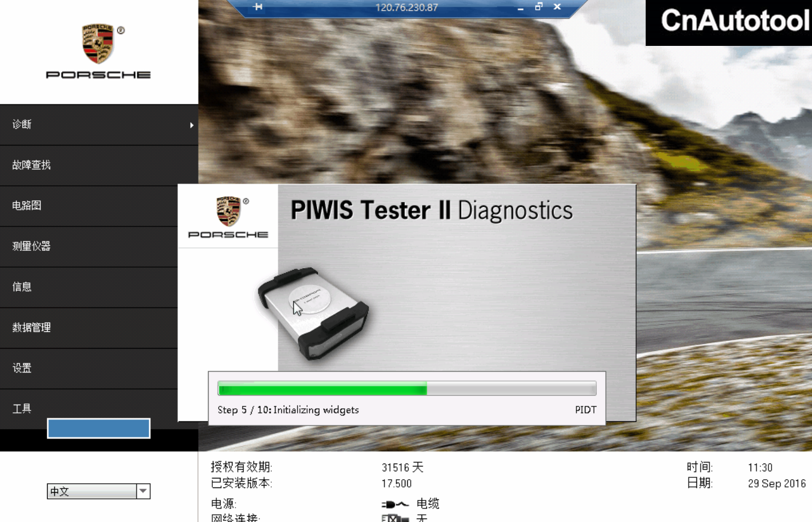
Task: Click the PIWIS Tester II Diagnostics title
Action: 432,211
